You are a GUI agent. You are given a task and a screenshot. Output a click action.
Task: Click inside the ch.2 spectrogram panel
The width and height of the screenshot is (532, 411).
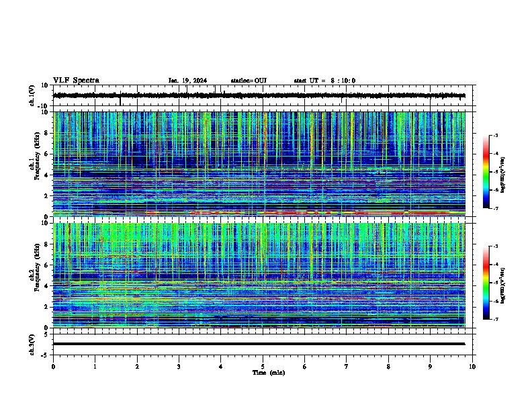[x=259, y=275]
